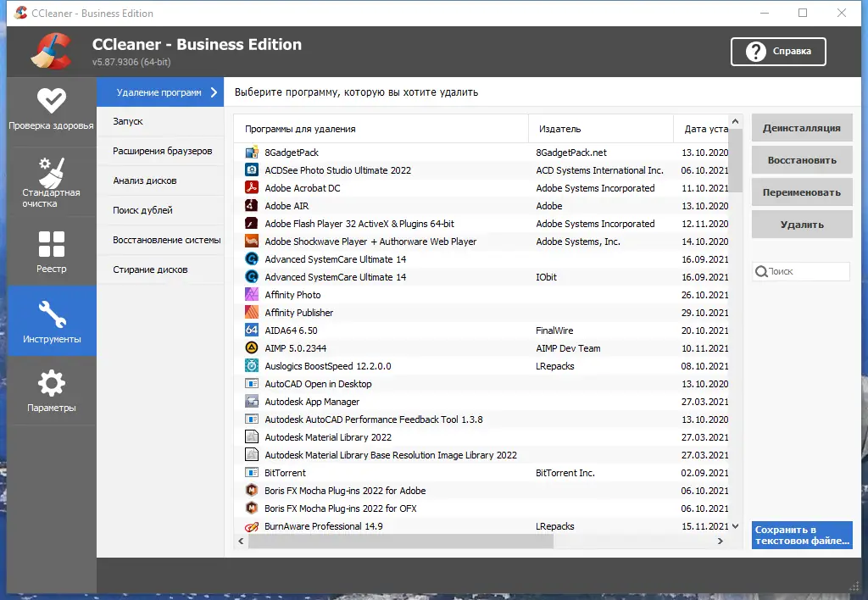Click the FinalWire publisher cell
This screenshot has width=868, height=600.
pyautogui.click(x=554, y=331)
